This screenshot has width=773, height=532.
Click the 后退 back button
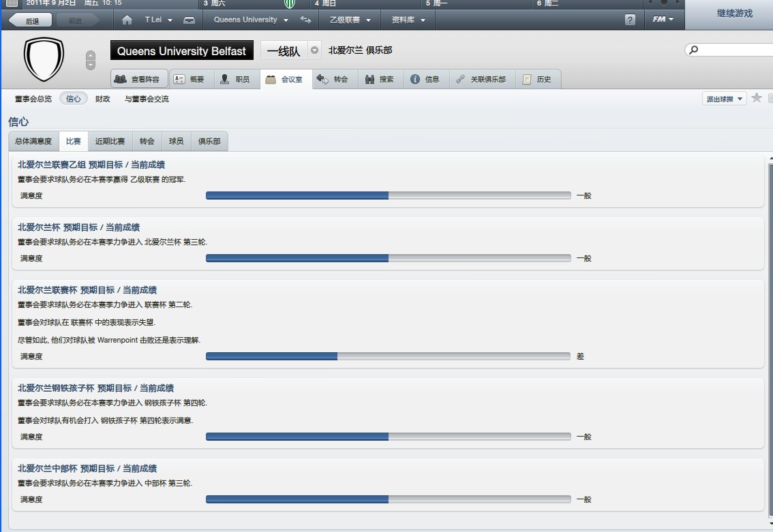click(x=31, y=20)
